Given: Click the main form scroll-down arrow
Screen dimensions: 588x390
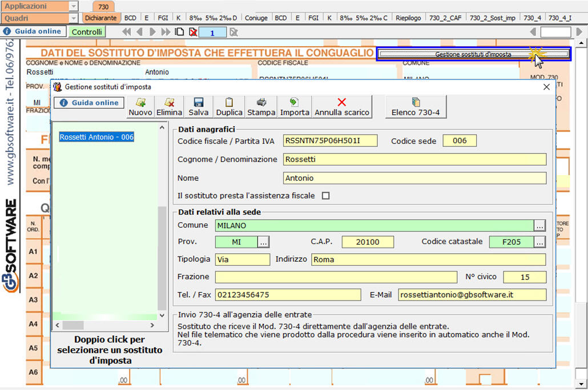Looking at the screenshot, I should click(581, 384).
